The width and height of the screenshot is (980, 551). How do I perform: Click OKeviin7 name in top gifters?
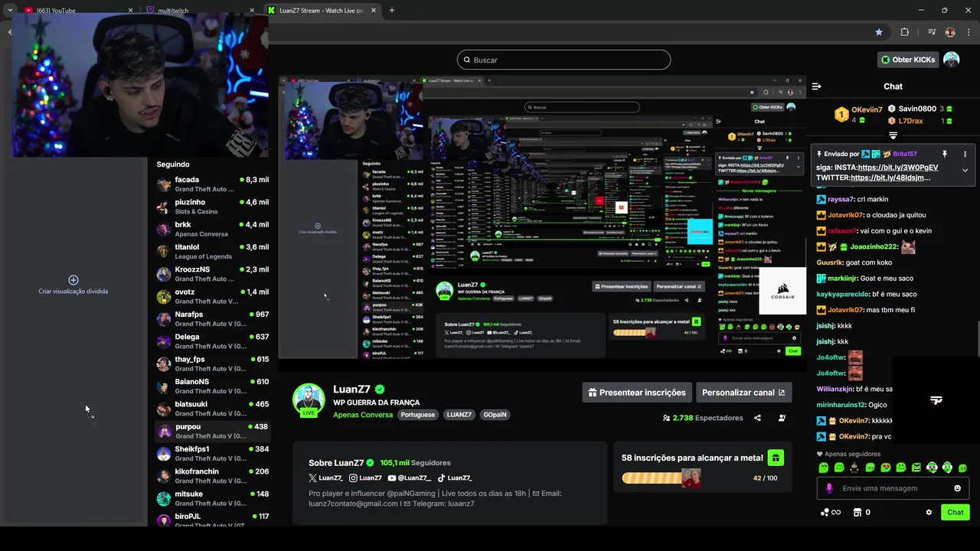pos(867,110)
